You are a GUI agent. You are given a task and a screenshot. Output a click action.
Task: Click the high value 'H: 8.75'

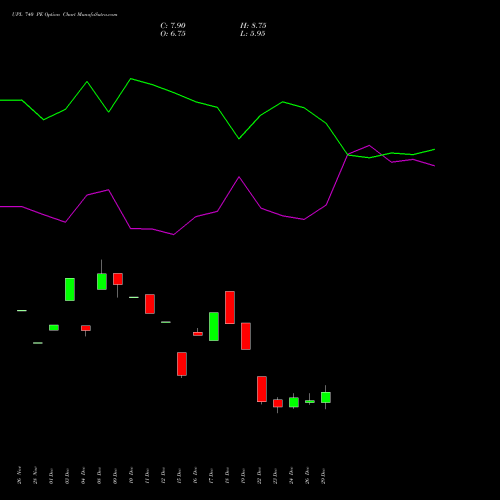(253, 26)
